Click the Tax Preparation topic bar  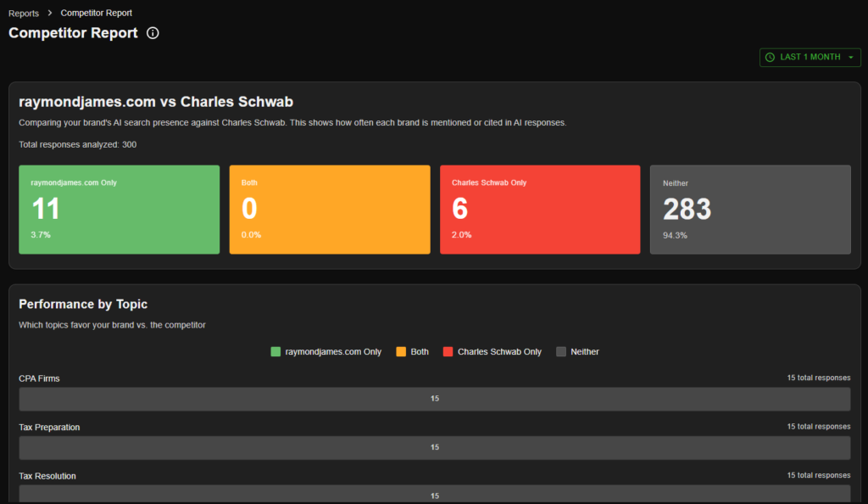point(435,447)
